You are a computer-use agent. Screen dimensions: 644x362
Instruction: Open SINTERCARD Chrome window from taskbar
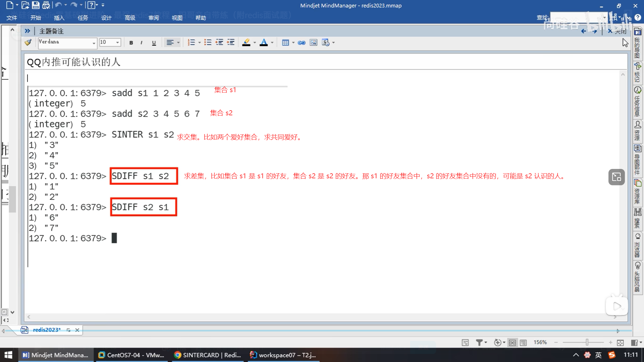[208, 355]
